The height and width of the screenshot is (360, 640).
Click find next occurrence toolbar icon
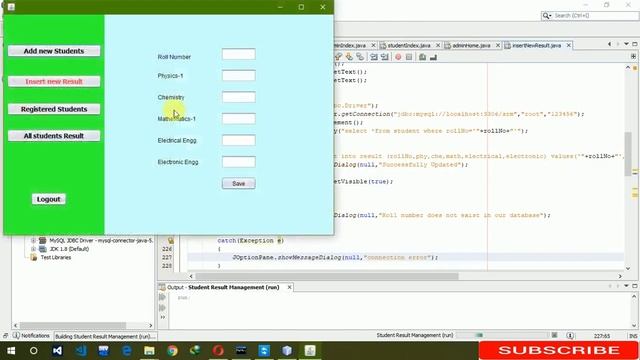tap(349, 57)
